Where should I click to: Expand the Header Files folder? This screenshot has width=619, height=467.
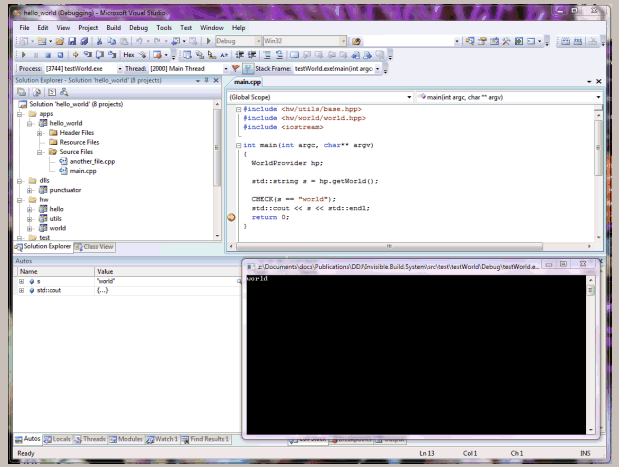click(x=40, y=132)
